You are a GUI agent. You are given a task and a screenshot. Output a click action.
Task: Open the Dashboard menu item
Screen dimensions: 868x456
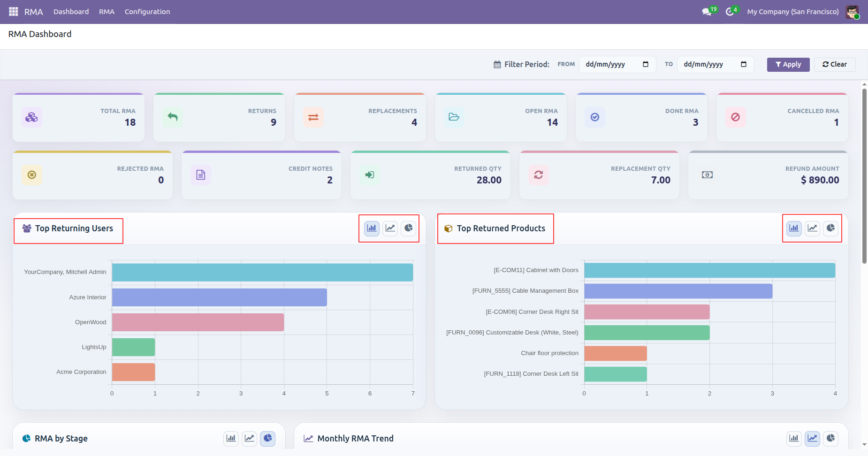71,12
